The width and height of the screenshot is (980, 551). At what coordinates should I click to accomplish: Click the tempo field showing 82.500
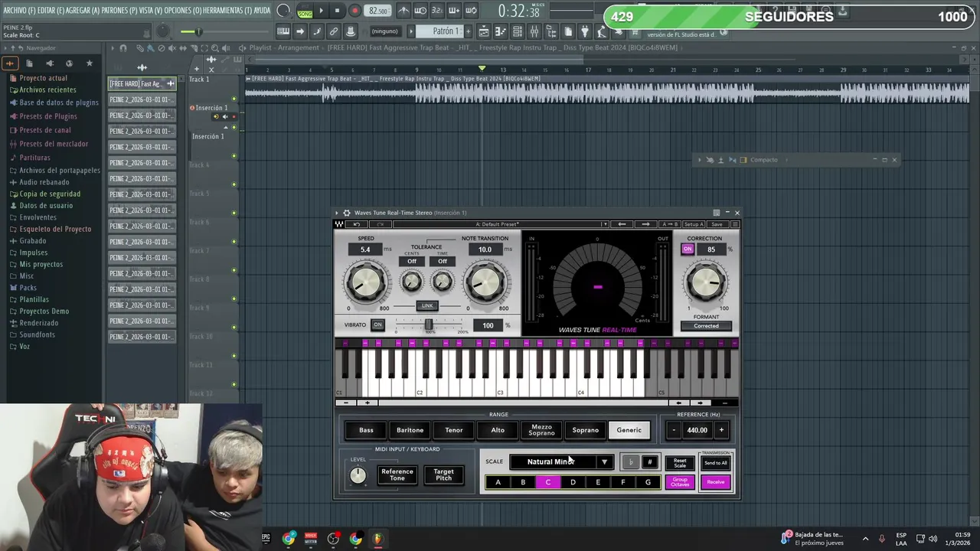click(377, 11)
